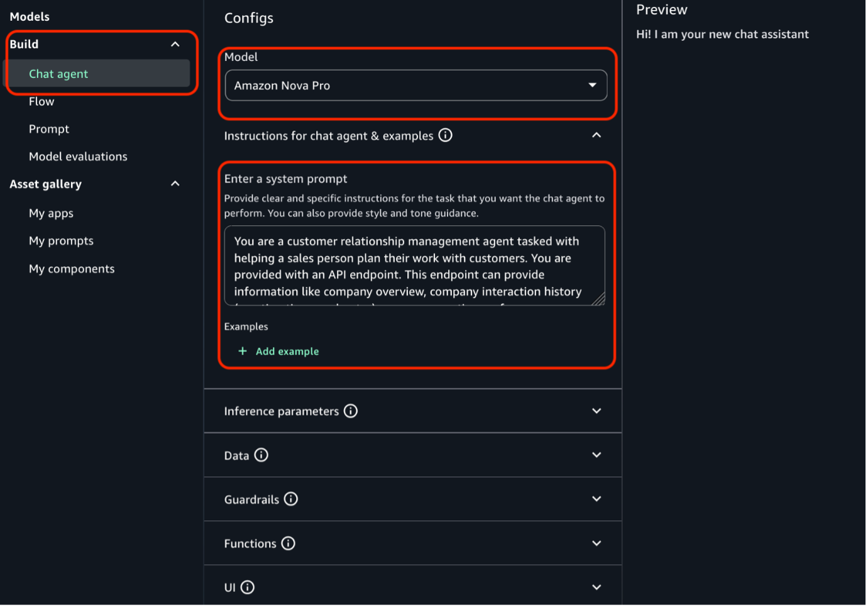Click inside the system prompt text area
868x607 pixels.
point(415,266)
